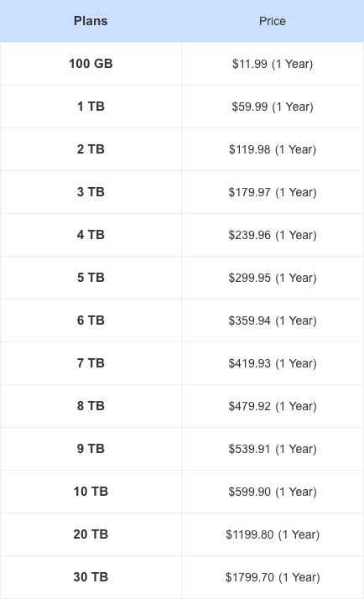
Task: Select the 10 TB plan cell
Action: point(91,492)
